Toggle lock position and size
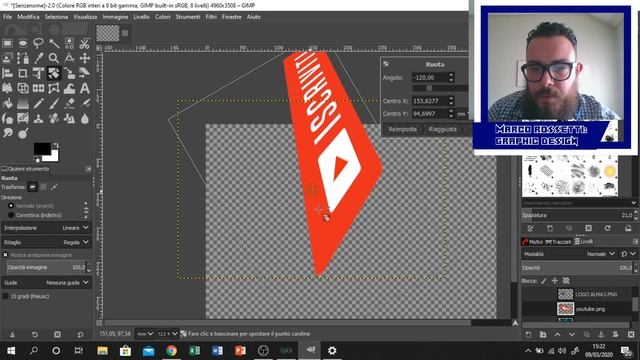640x360 pixels. pyautogui.click(x=555, y=281)
